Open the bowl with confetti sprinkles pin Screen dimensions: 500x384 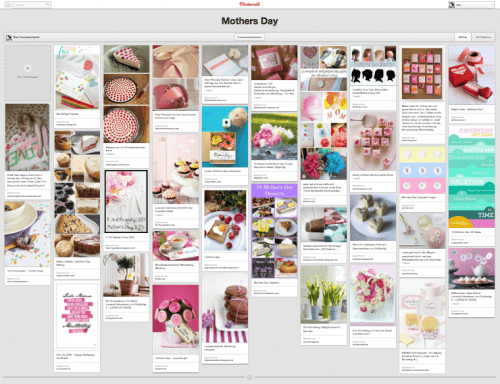27,234
